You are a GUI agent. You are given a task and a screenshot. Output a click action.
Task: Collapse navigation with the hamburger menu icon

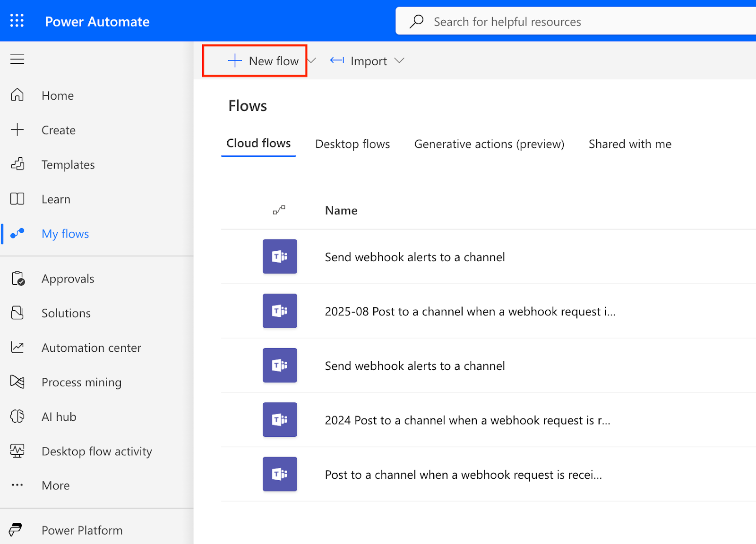(17, 59)
